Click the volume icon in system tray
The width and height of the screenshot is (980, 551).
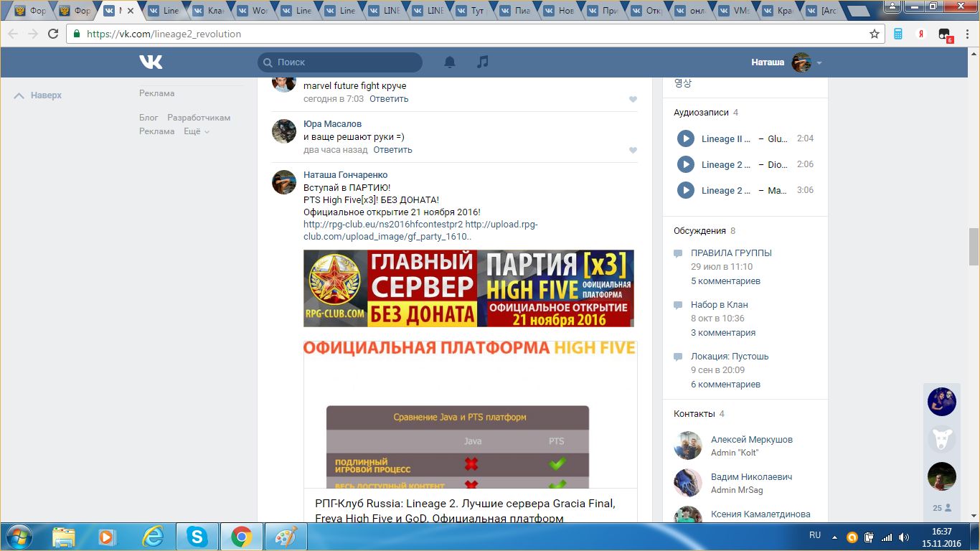[904, 537]
